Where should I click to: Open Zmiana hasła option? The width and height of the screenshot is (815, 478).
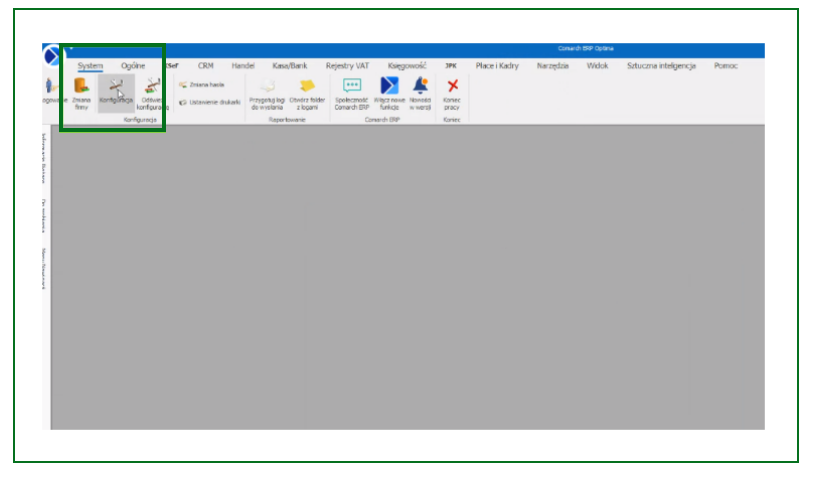[x=202, y=85]
